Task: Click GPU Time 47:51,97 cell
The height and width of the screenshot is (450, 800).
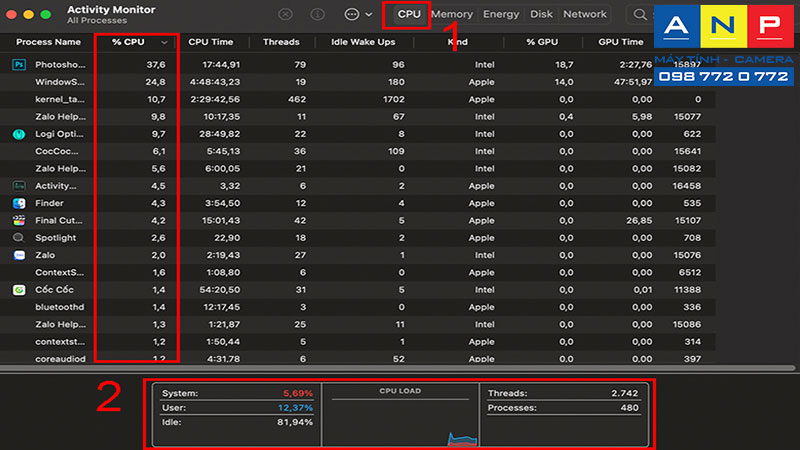Action: tap(633, 82)
